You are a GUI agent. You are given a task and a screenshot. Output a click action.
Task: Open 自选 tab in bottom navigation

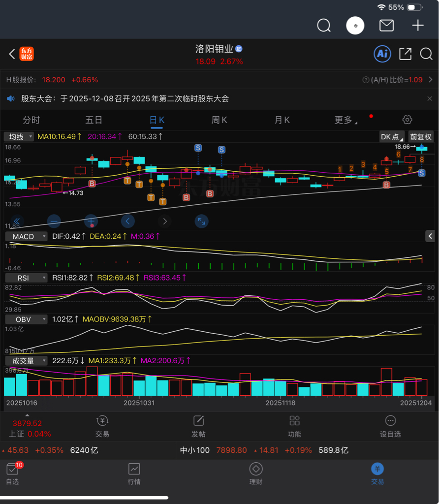13,474
